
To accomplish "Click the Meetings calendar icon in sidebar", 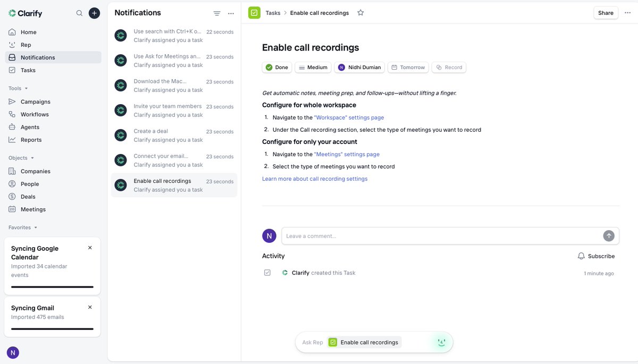I will click(12, 209).
